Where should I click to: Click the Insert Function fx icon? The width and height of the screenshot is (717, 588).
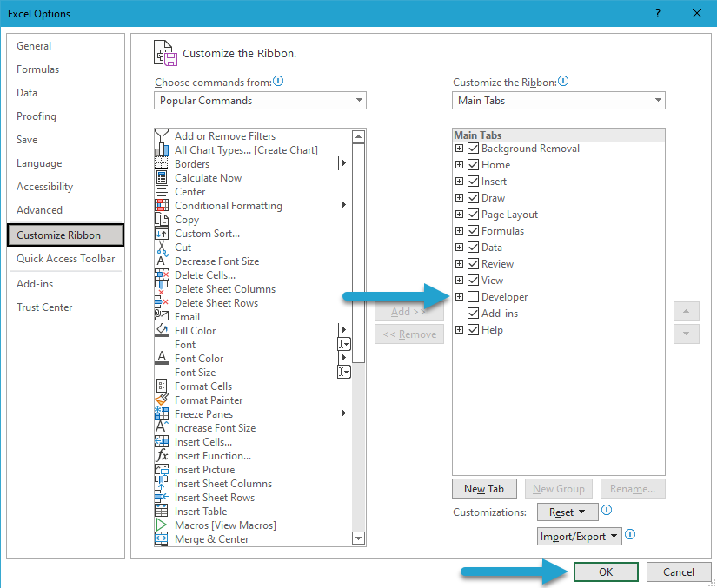tap(162, 456)
